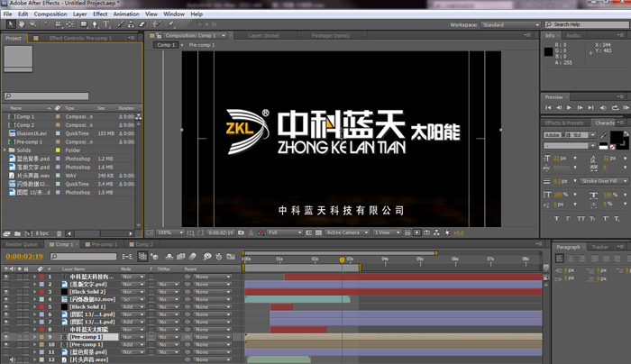Screen dimensions: 631x364
Task: Select the Horizontal Type tool
Action: click(x=107, y=25)
